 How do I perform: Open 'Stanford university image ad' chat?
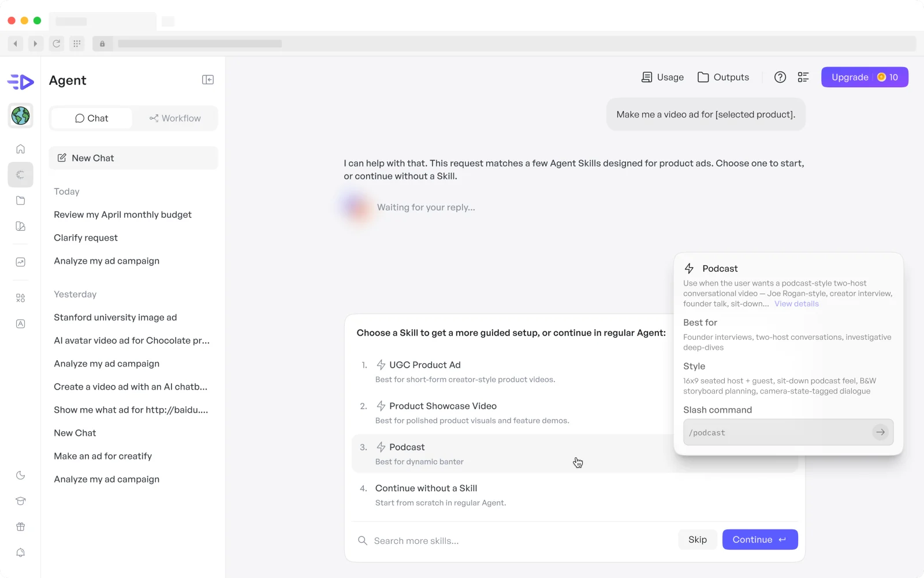pyautogui.click(x=115, y=317)
